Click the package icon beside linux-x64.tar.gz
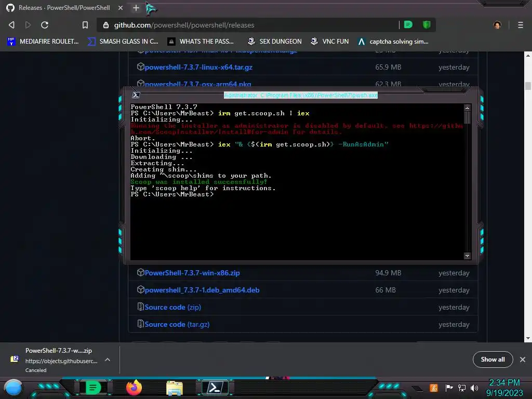The image size is (532, 399). tap(140, 66)
